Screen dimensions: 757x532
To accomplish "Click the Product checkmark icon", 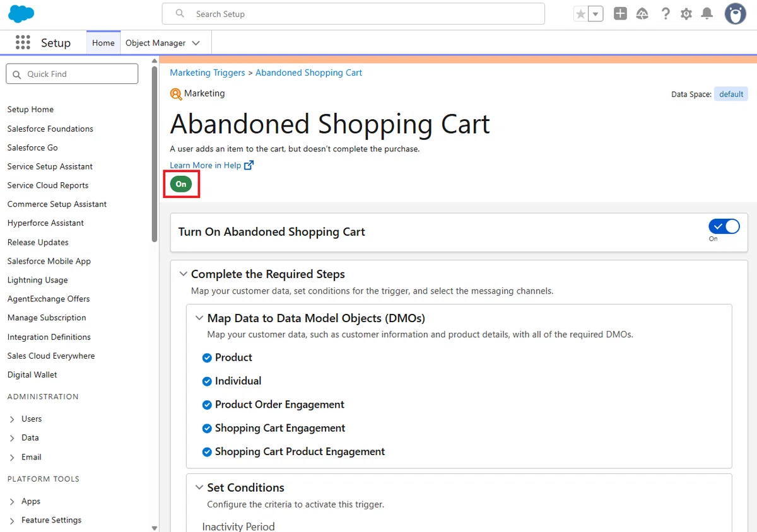I will point(207,358).
